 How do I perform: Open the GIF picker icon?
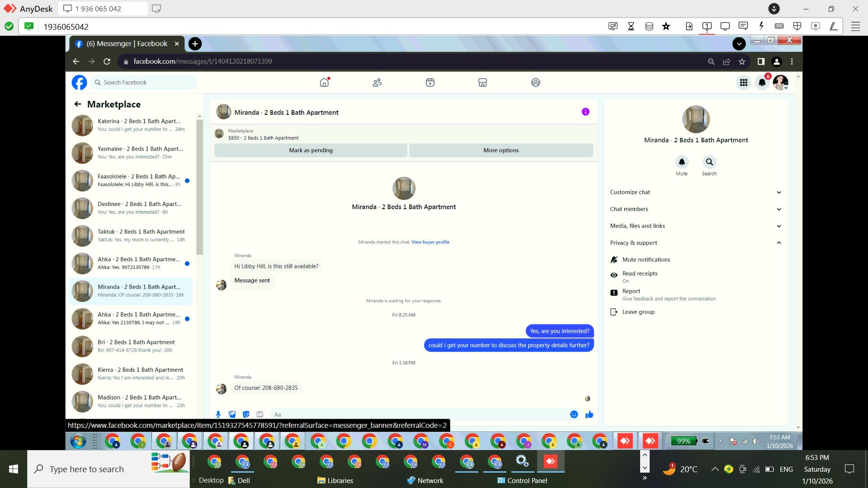(259, 414)
